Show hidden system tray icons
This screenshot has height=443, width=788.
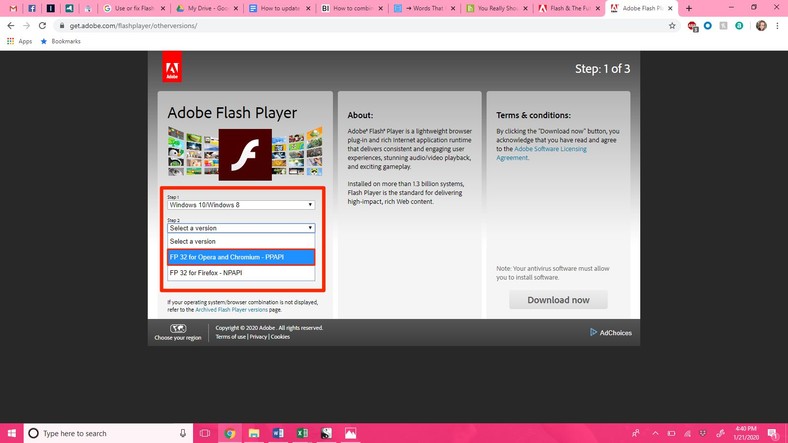[655, 433]
